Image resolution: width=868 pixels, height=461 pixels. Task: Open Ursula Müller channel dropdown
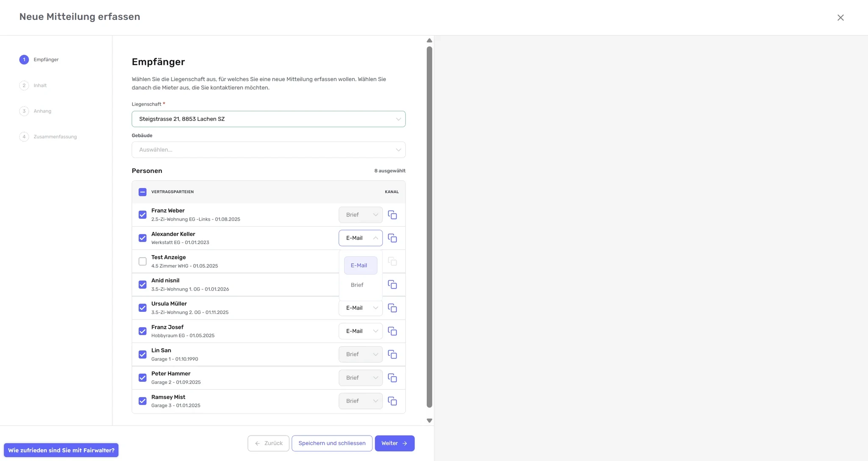coord(360,308)
